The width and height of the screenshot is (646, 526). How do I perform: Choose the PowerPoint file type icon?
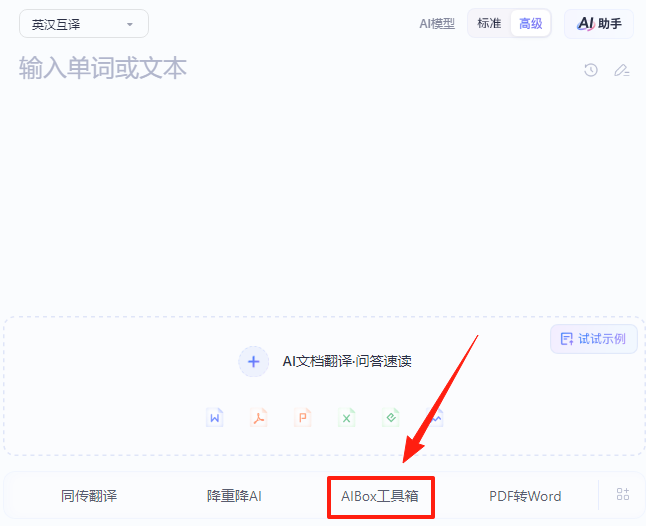point(303,418)
